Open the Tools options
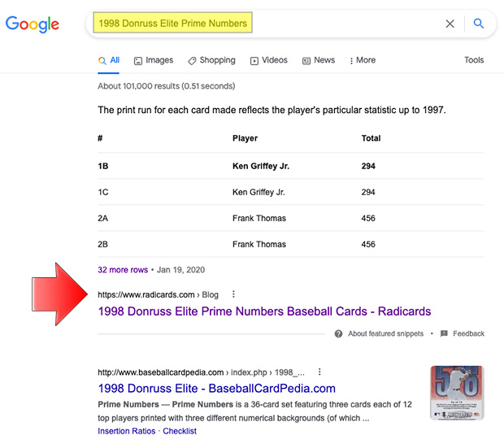This screenshot has width=504, height=444. click(474, 60)
